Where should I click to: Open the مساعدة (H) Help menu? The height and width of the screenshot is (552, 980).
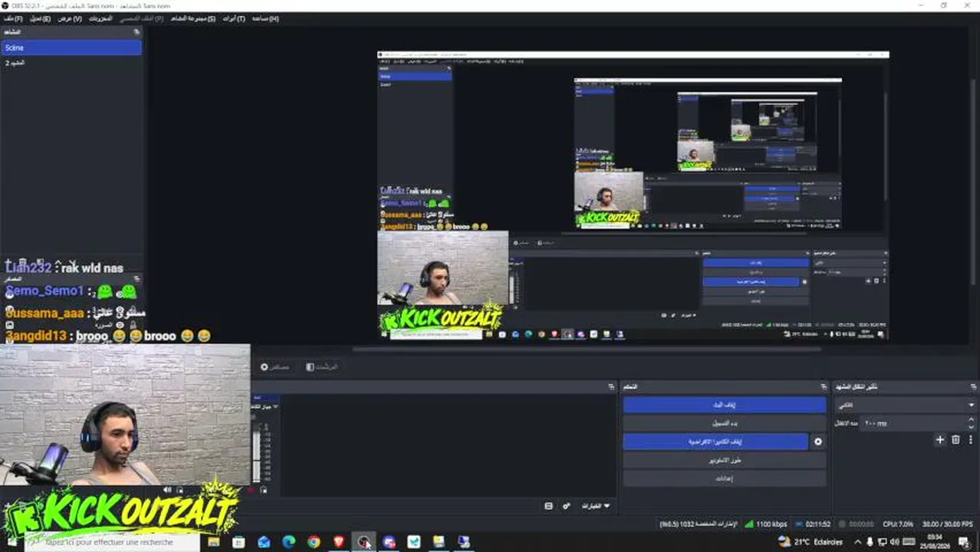265,18
